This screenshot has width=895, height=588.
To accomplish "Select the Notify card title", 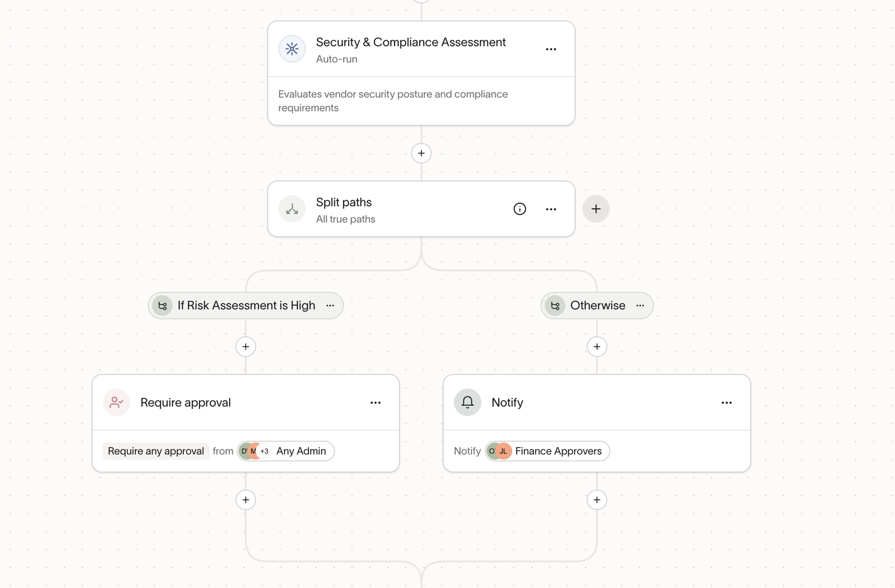I will (x=507, y=403).
